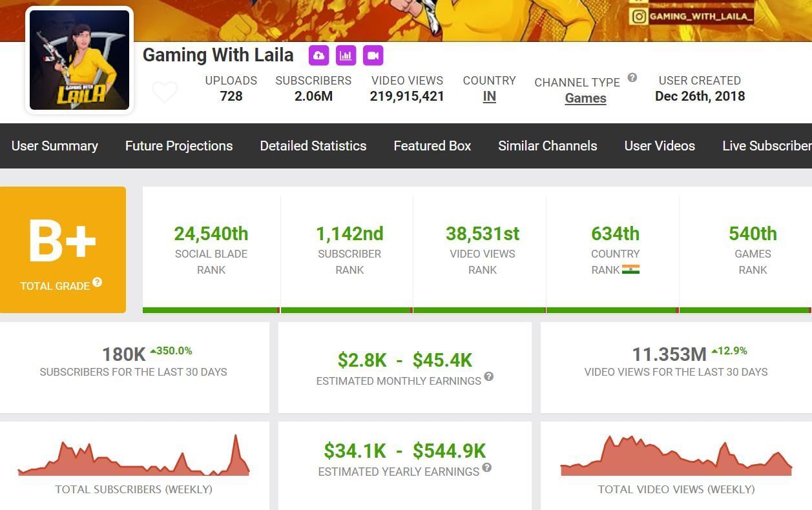Screen dimensions: 812x510
Task: Click the purple video camera icon
Action: [373, 56]
